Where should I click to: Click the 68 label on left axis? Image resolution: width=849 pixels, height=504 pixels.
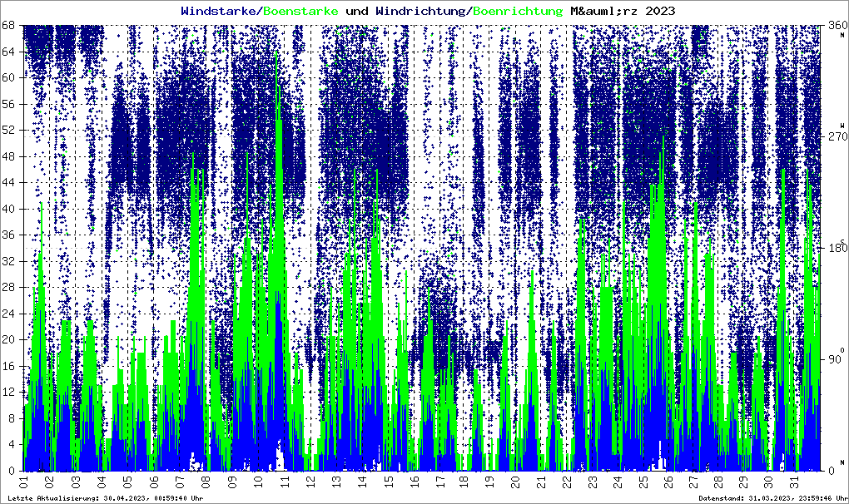pyautogui.click(x=12, y=25)
